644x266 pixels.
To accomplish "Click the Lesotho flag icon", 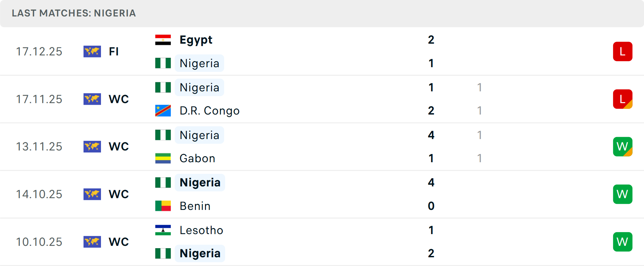I will (x=163, y=230).
